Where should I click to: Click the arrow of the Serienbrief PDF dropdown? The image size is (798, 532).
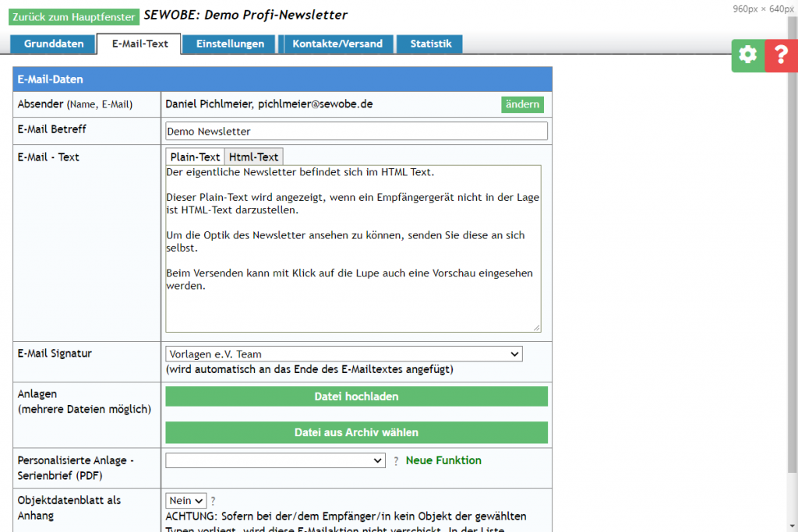[x=379, y=460]
